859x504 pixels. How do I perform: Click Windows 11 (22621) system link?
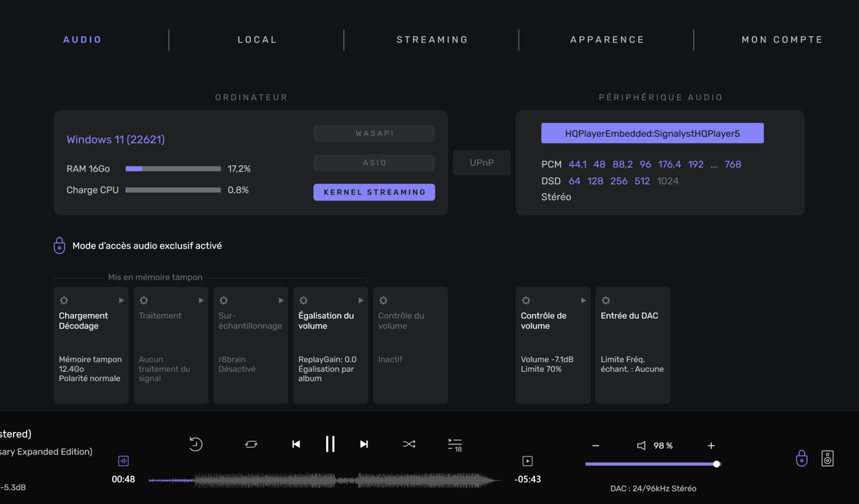pos(115,140)
